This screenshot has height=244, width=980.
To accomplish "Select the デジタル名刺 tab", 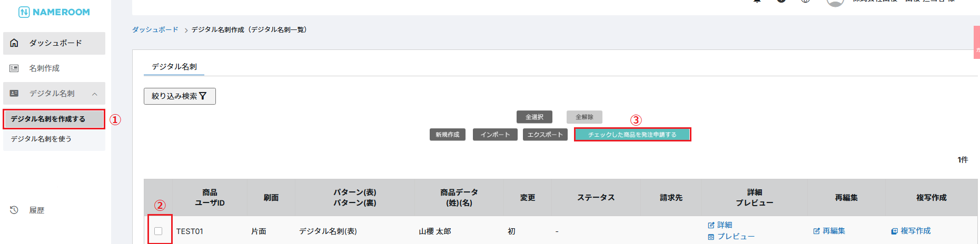I will (x=174, y=67).
